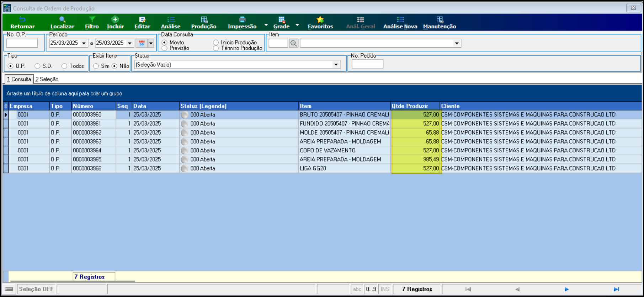Open Análise Nova toolbar item
This screenshot has height=297, width=644.
pos(400,23)
